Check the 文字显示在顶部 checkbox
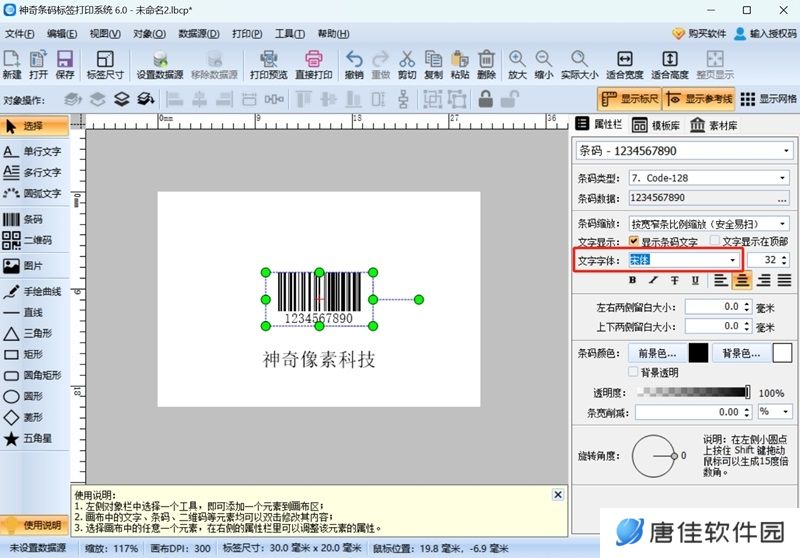The width and height of the screenshot is (800, 558). 715,240
